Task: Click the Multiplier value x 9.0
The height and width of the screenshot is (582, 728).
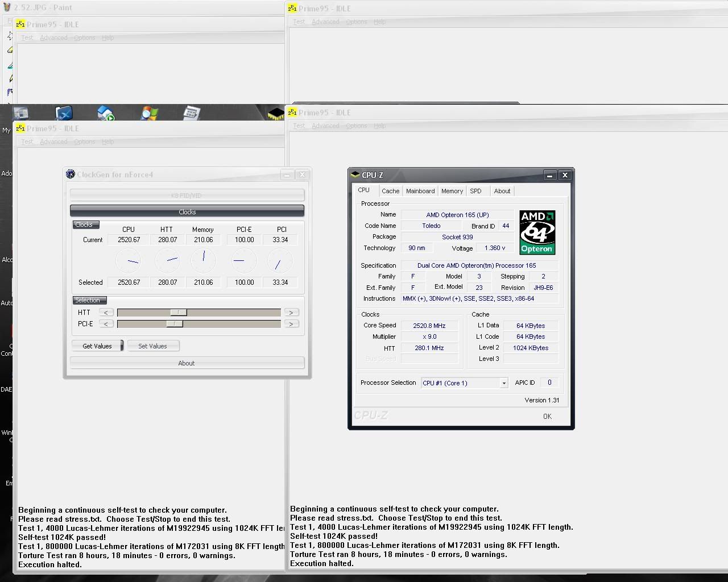Action: coord(429,336)
